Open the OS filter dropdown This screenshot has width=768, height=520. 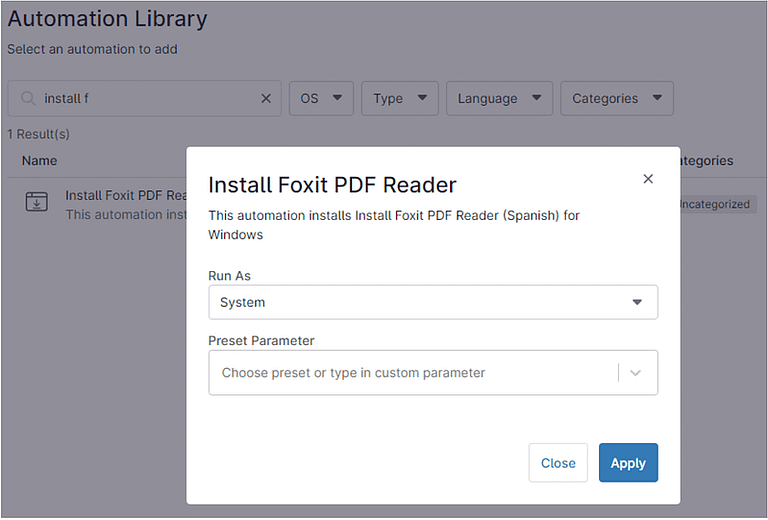pos(321,99)
